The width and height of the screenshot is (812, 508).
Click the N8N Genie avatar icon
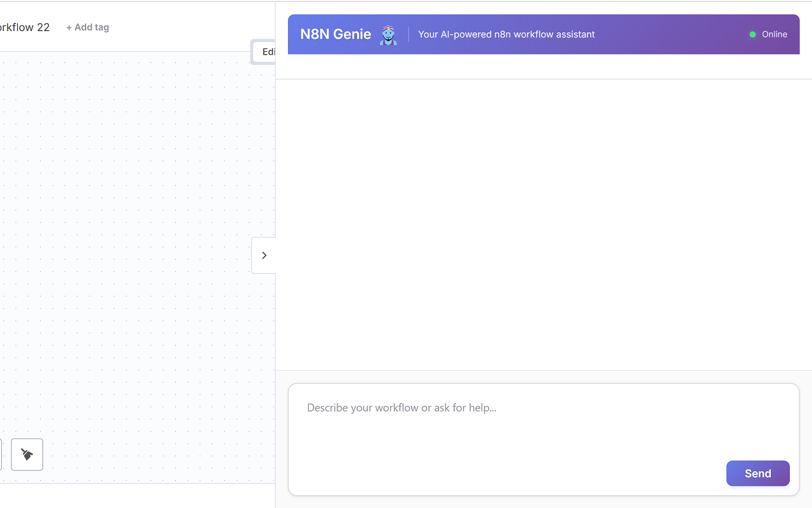[x=388, y=35]
